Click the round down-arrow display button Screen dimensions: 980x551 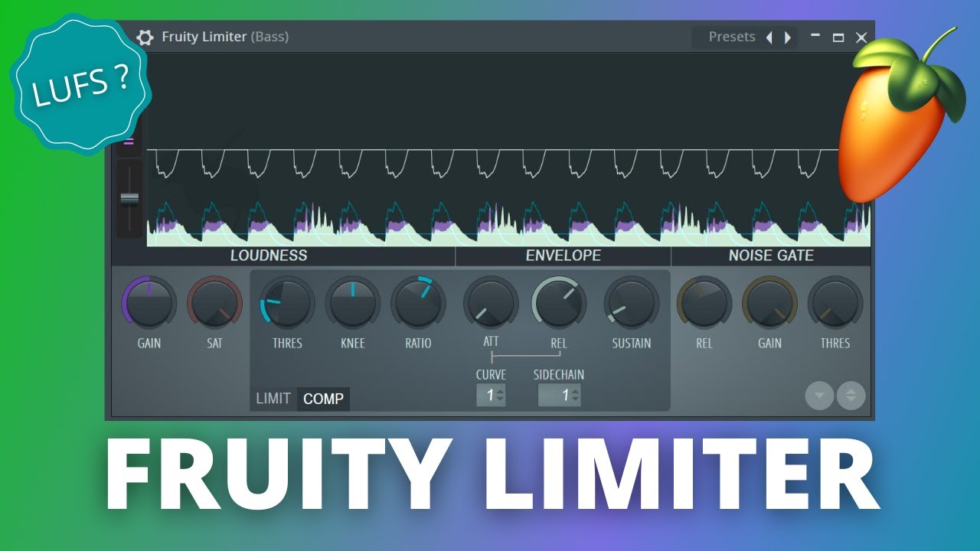click(x=819, y=396)
